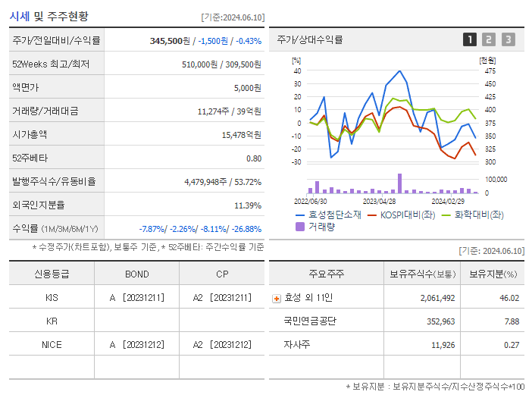Click the 2023/04/28 chart date label
The image size is (532, 398).
pyautogui.click(x=380, y=202)
